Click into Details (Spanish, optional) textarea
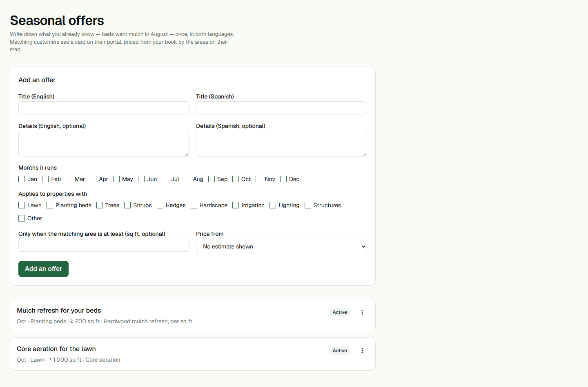Viewport: 588px width, 387px height. click(281, 144)
